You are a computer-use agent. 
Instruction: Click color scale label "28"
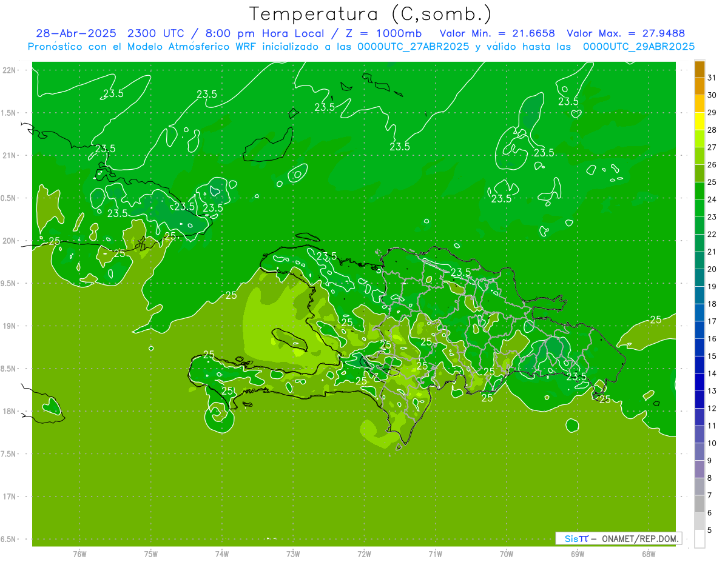pyautogui.click(x=712, y=130)
